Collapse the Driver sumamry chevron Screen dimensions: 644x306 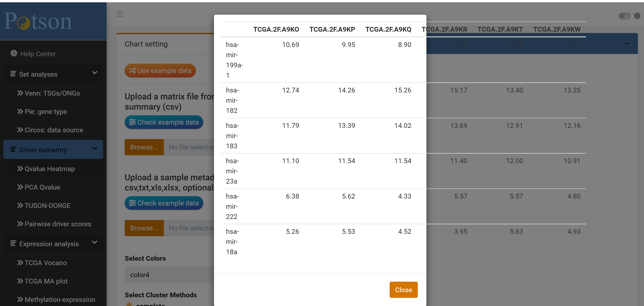pyautogui.click(x=94, y=148)
